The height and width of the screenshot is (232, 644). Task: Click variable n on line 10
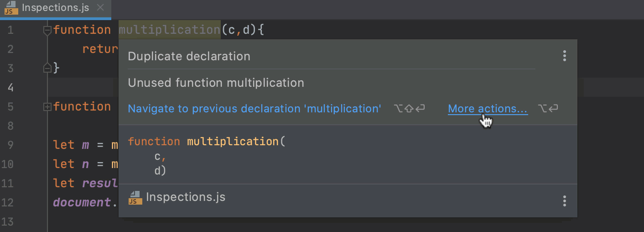pos(85,164)
